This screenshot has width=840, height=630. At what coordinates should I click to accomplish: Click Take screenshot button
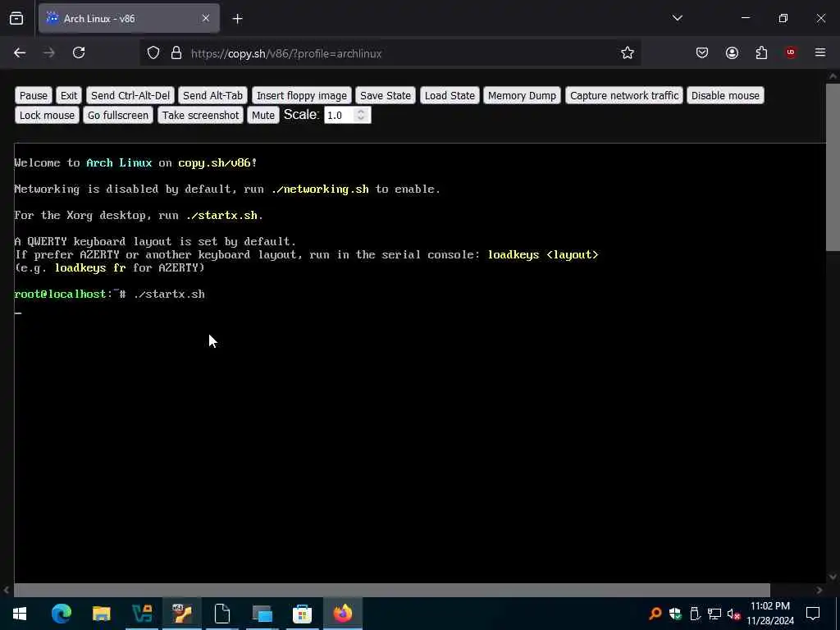pos(200,115)
